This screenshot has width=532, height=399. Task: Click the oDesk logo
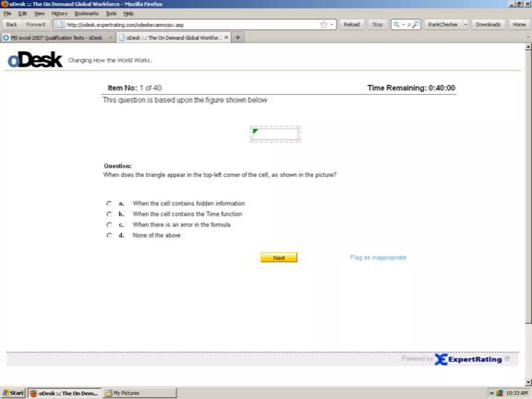(35, 60)
